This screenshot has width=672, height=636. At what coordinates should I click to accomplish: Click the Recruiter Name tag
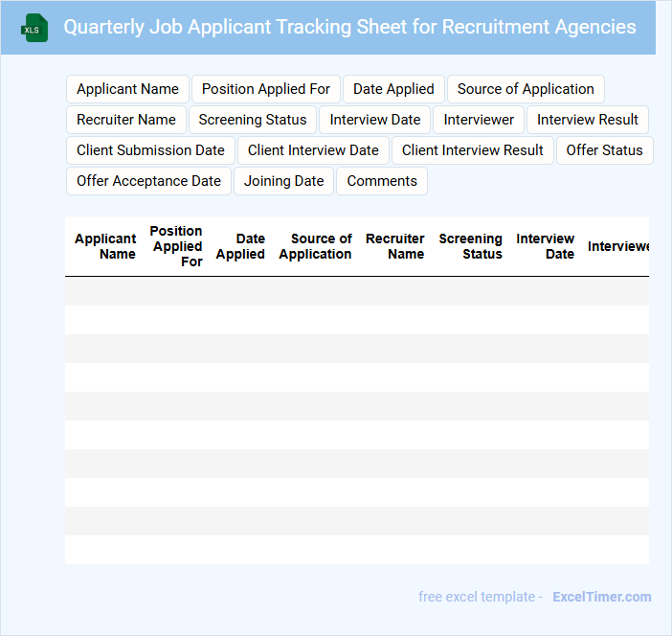click(x=126, y=120)
